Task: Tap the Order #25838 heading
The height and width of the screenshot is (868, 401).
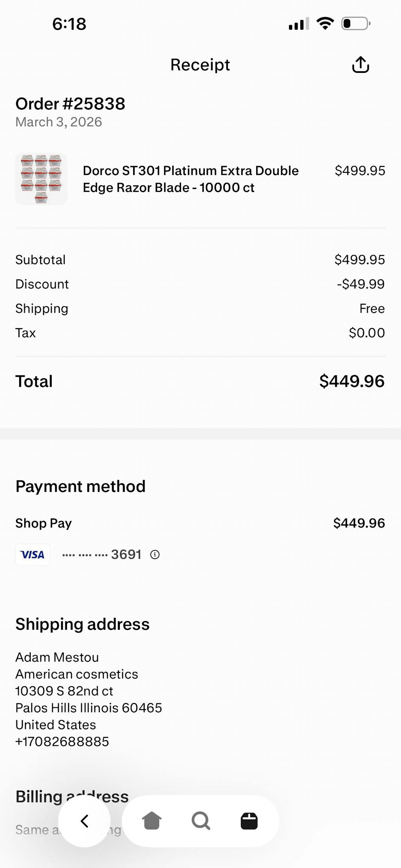Action: [70, 104]
